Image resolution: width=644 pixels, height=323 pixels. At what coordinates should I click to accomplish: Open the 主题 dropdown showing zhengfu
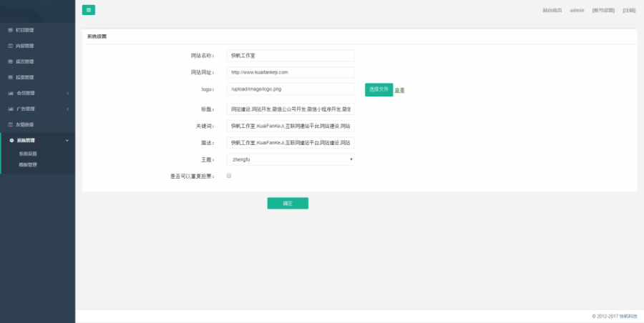[x=291, y=159]
